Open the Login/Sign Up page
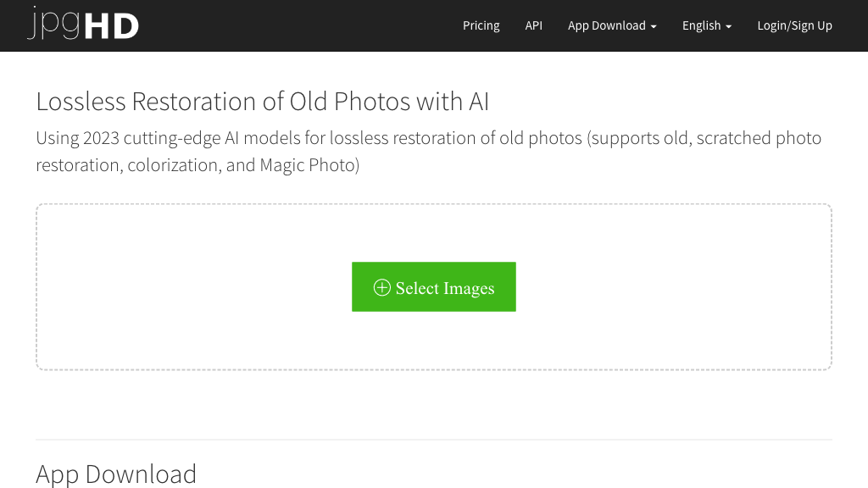 point(794,25)
